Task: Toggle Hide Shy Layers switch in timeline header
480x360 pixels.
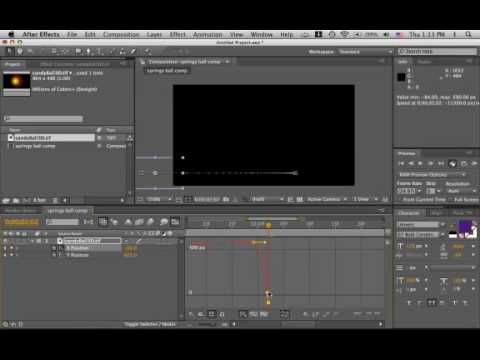Action: click(x=128, y=222)
